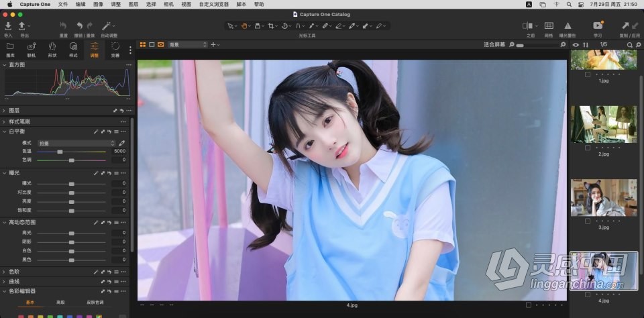Click the 网格 grid icon

click(x=549, y=26)
